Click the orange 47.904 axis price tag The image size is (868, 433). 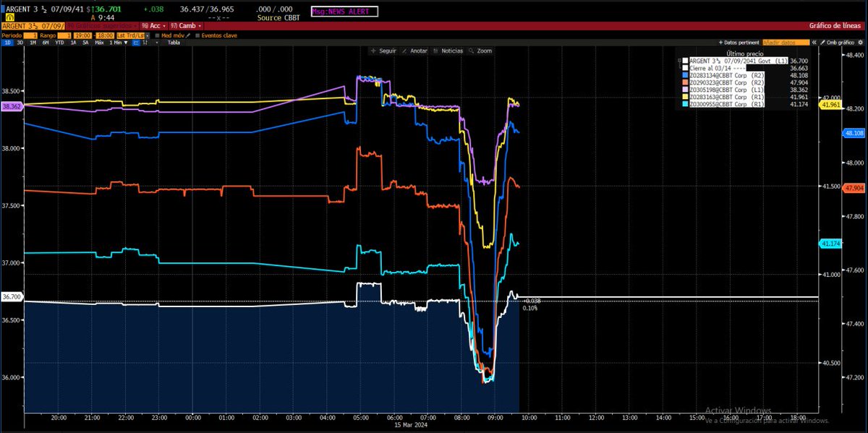tap(854, 188)
